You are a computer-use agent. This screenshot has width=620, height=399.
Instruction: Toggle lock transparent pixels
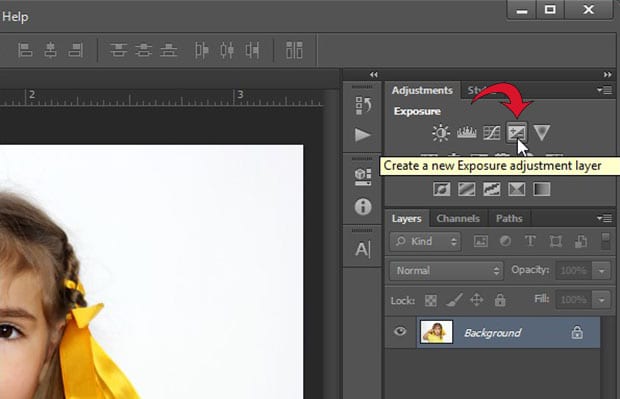coord(431,300)
